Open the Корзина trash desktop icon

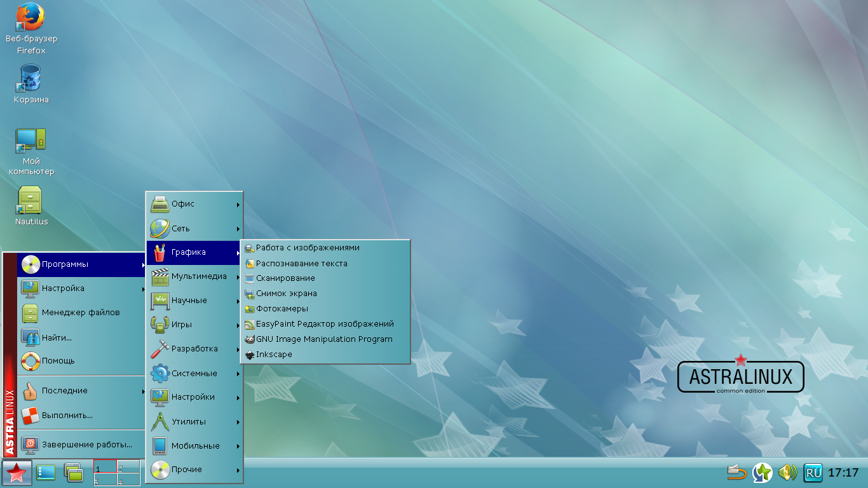point(31,79)
